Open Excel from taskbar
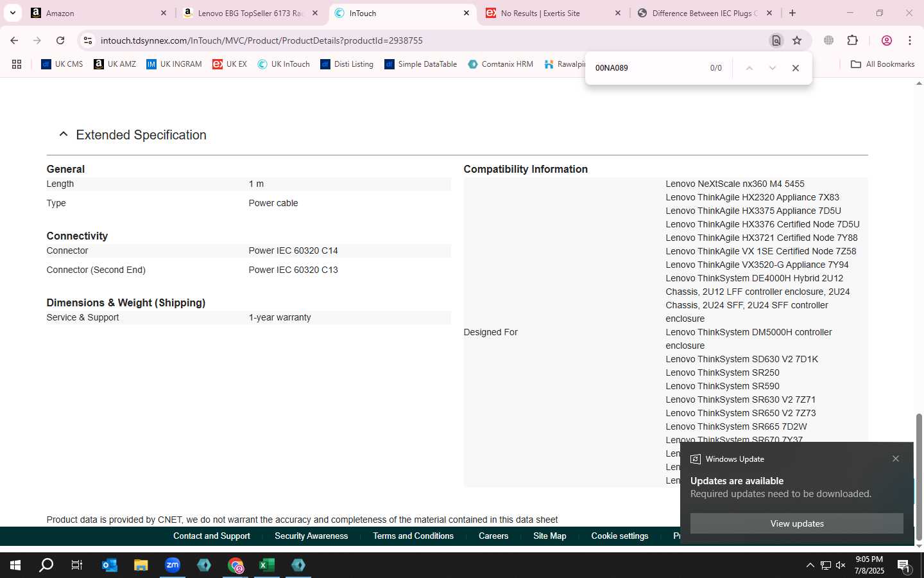 point(267,565)
